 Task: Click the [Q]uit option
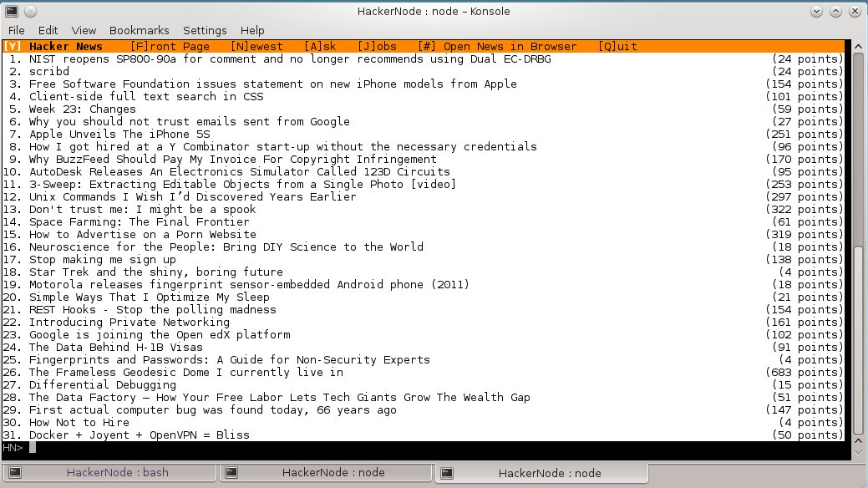(617, 47)
